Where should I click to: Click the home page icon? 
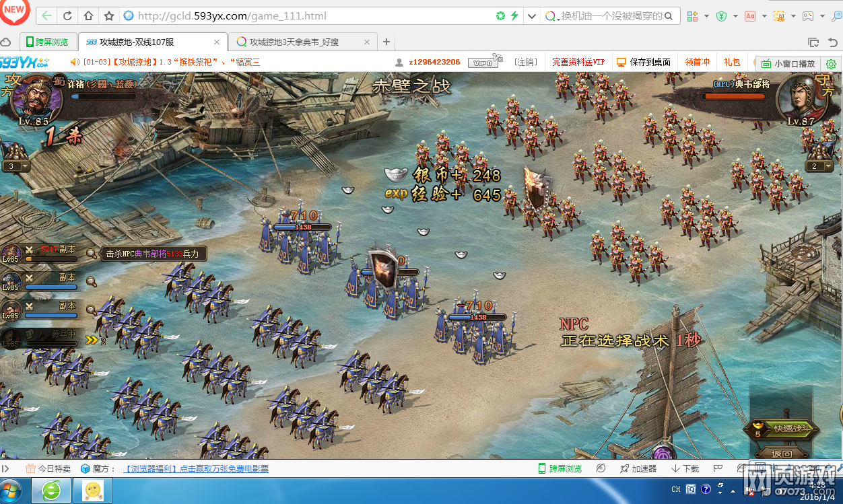tap(88, 15)
